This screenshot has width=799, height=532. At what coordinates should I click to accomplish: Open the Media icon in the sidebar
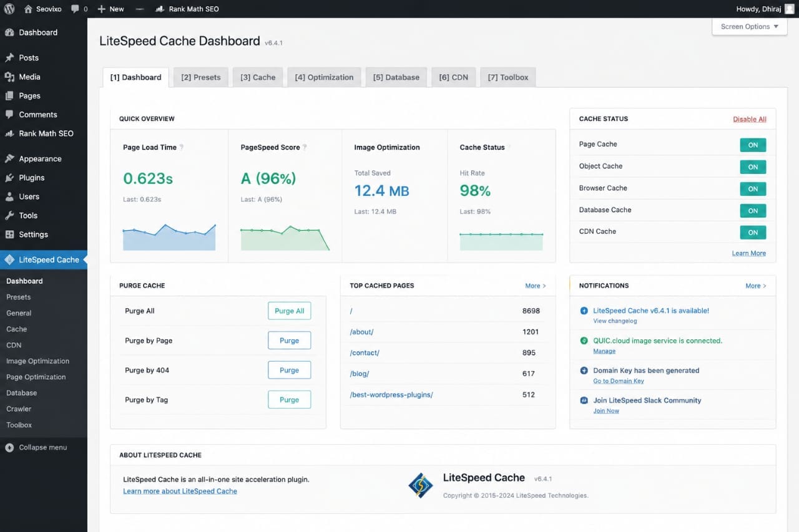pyautogui.click(x=9, y=77)
